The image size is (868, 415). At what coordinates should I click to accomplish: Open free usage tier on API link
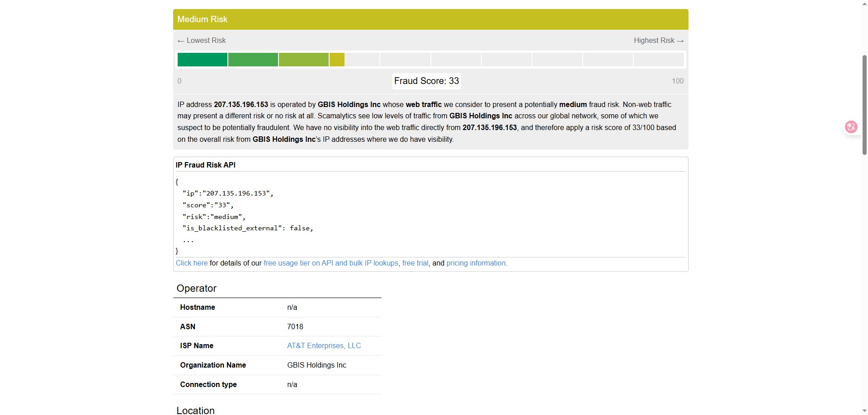pyautogui.click(x=330, y=263)
